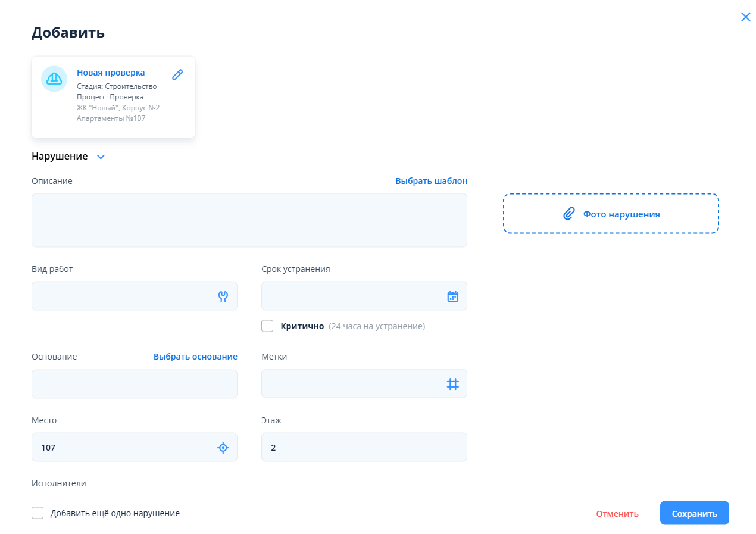This screenshot has width=756, height=534.
Task: Enable the Критично checkbox
Action: 267,326
